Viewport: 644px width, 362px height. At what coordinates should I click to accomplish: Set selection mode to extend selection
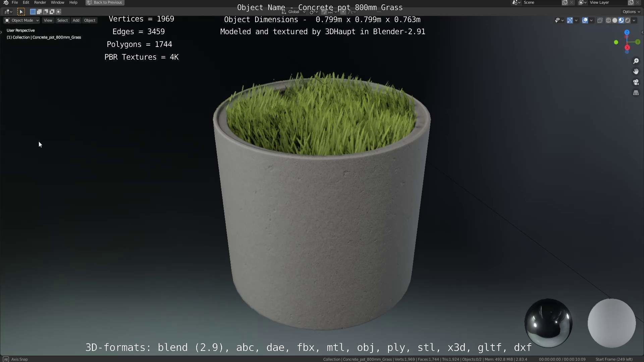[x=39, y=12]
